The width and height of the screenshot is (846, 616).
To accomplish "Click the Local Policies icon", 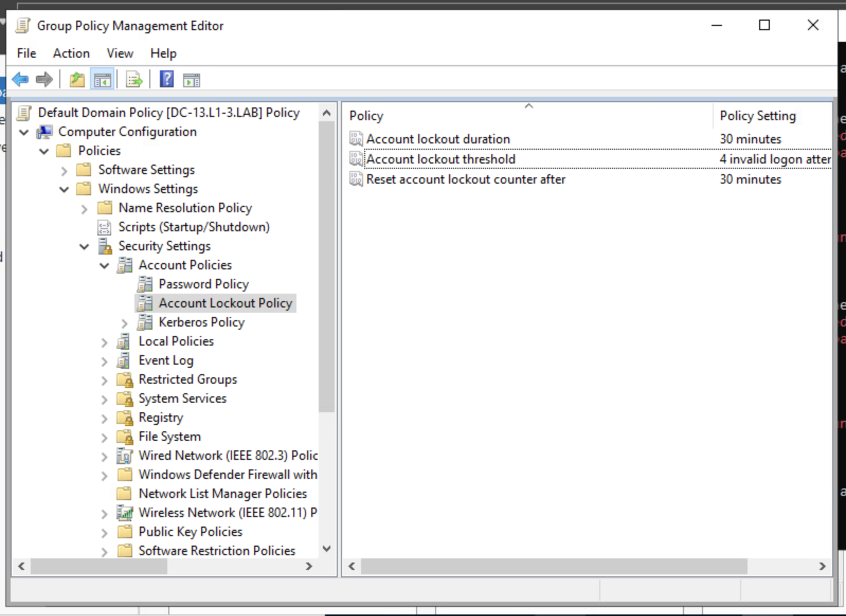I will tap(124, 341).
